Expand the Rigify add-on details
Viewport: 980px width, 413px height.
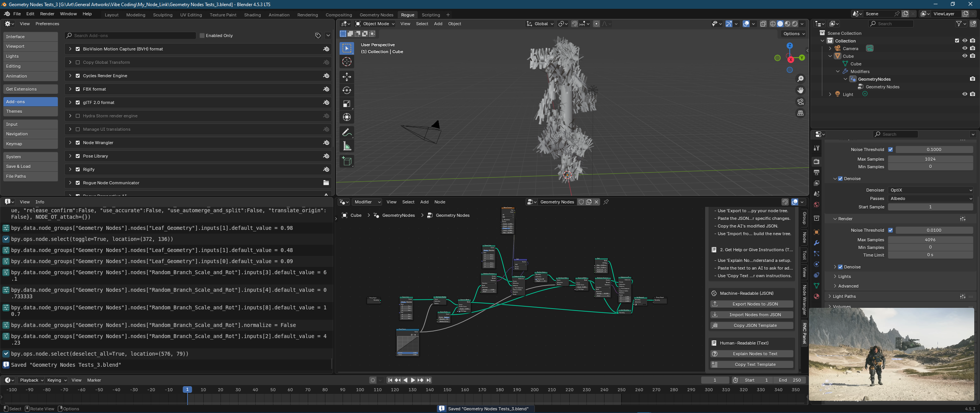(70, 169)
